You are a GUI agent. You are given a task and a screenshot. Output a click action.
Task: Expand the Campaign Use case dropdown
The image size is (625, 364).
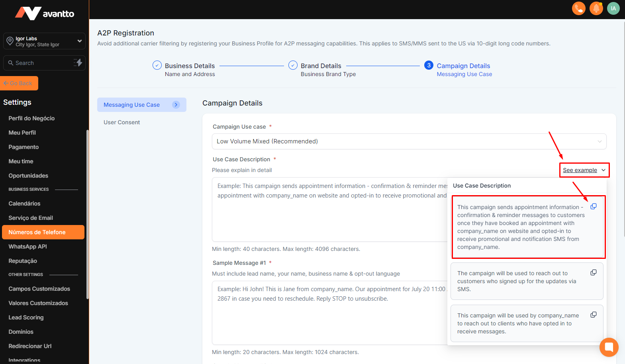coord(409,141)
